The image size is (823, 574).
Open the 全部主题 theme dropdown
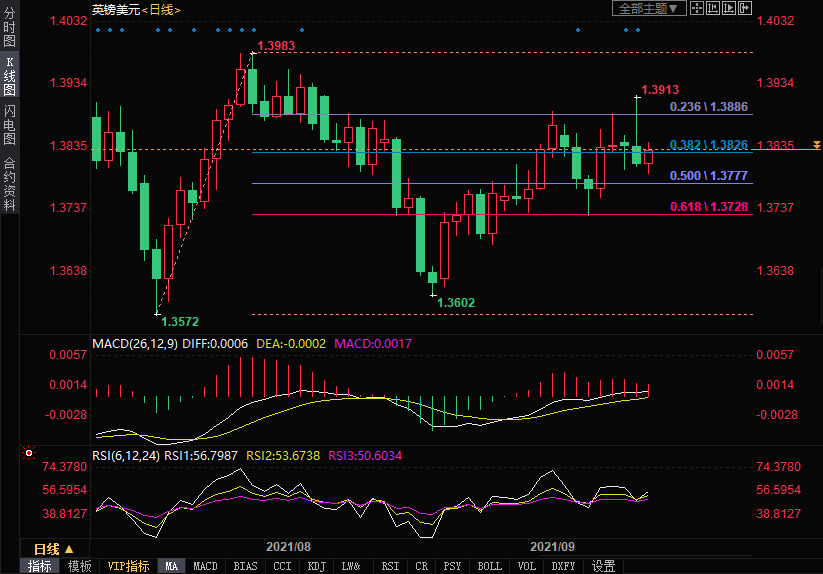[x=648, y=9]
